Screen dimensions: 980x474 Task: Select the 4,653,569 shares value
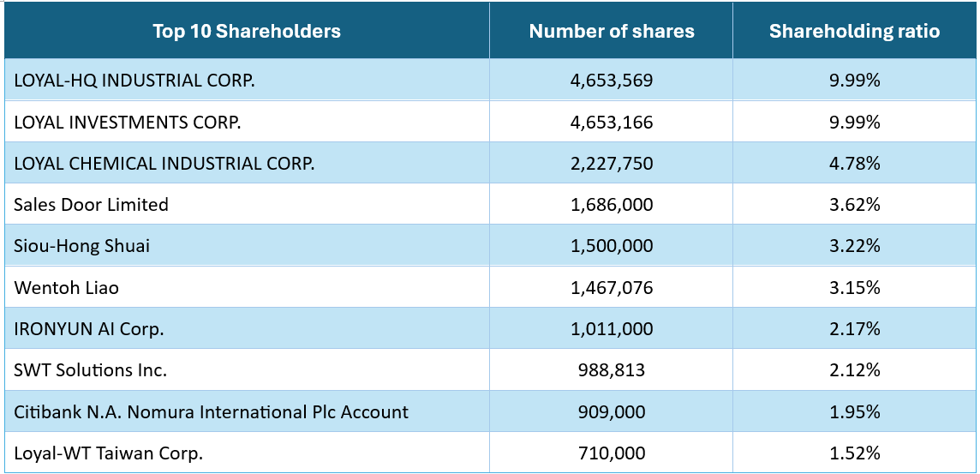click(612, 81)
